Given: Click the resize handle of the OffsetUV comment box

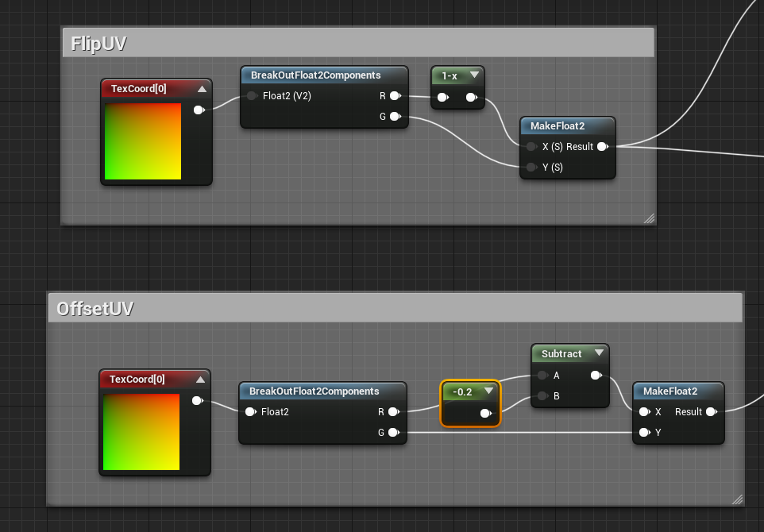Looking at the screenshot, I should tap(736, 498).
